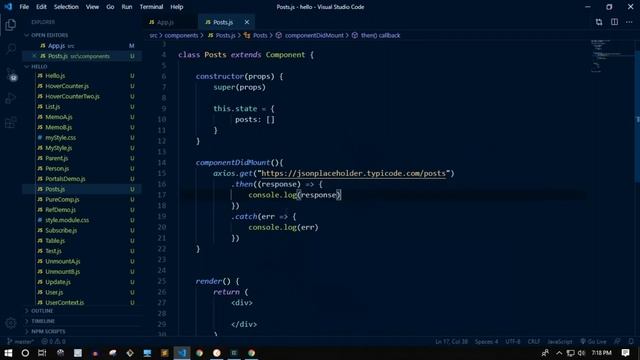Open the Selection menu
This screenshot has width=640, height=360.
[x=66, y=7]
